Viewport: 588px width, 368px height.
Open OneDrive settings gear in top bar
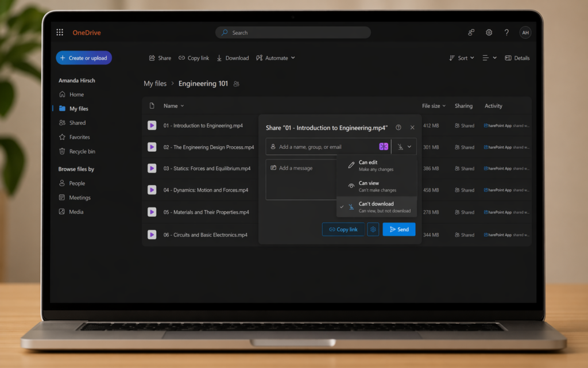point(489,32)
